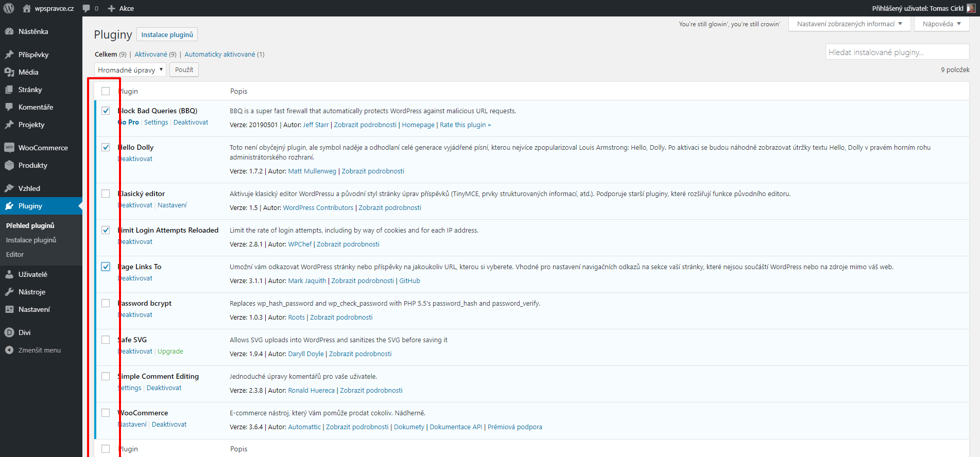This screenshot has width=980, height=457.
Task: Open GitHub link for Page Links To
Action: 410,281
